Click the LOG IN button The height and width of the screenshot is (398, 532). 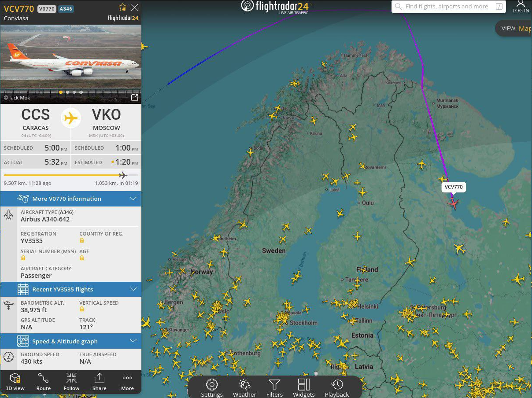click(521, 7)
